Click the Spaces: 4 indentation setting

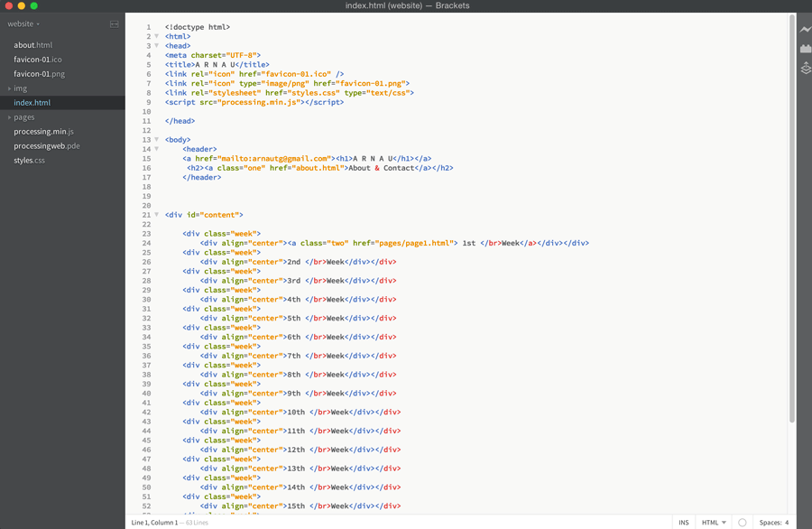[774, 523]
